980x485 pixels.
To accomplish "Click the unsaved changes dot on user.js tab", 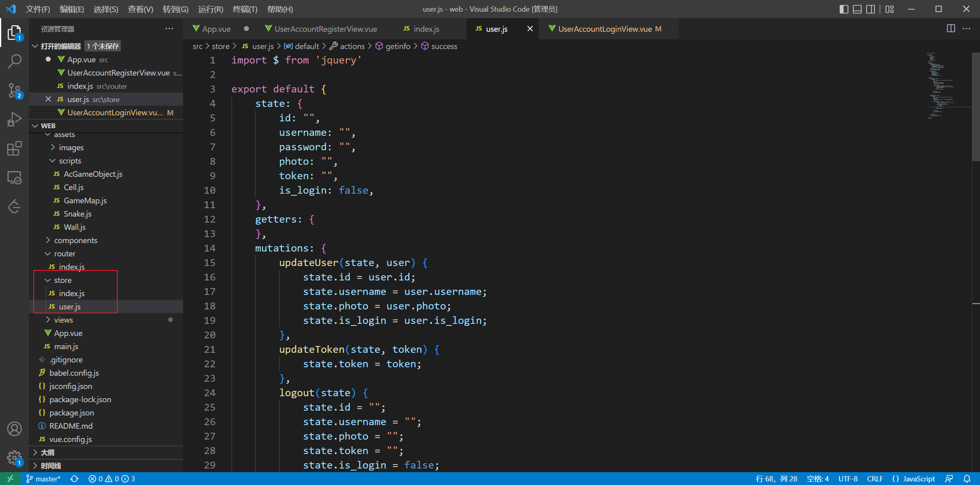I will click(530, 28).
